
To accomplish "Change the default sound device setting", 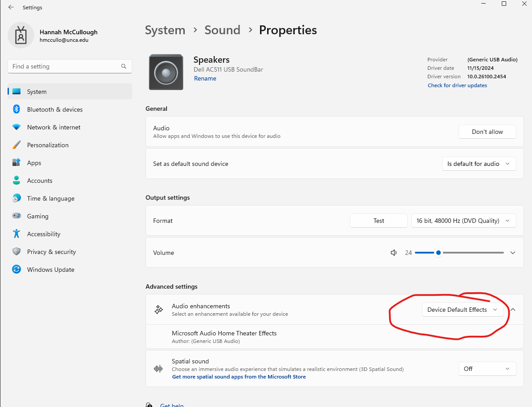I will [x=479, y=163].
